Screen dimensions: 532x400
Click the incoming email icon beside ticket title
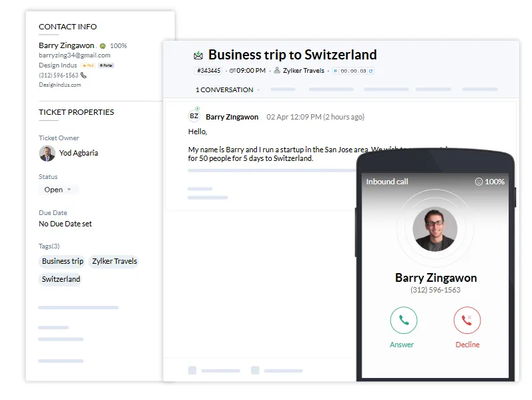click(x=198, y=55)
